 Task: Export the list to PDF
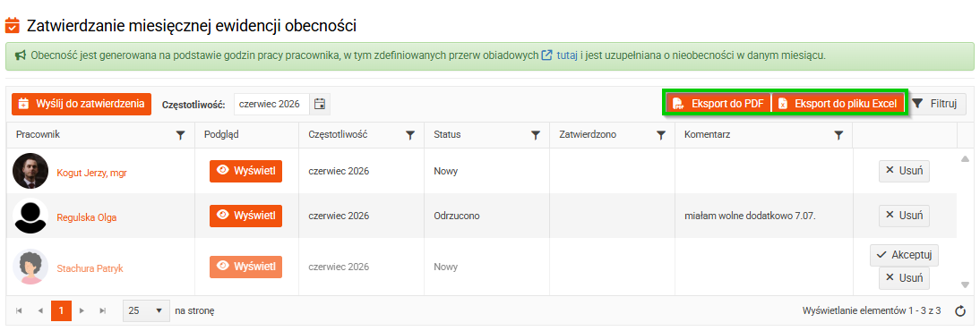pyautogui.click(x=718, y=105)
